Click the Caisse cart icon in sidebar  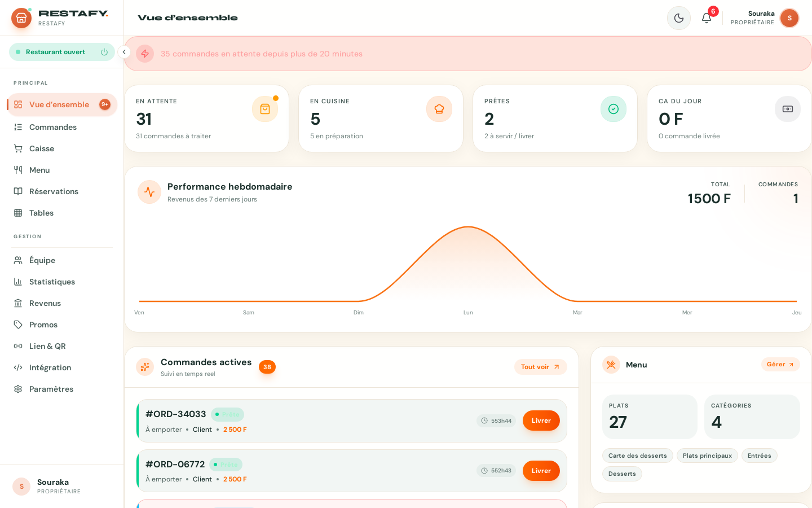click(18, 148)
